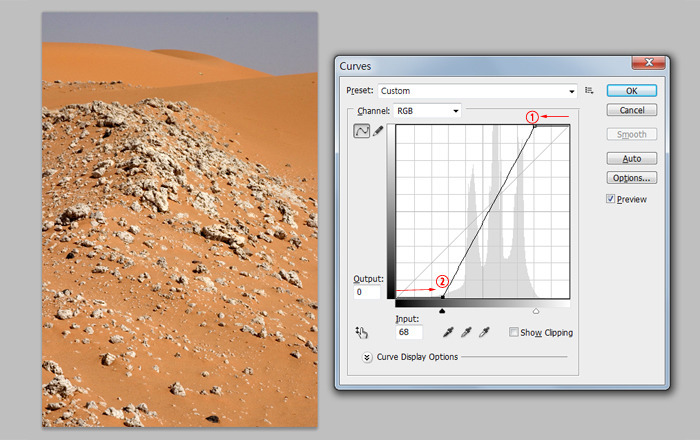
Task: Pick the black point eyedropper
Action: pyautogui.click(x=448, y=332)
